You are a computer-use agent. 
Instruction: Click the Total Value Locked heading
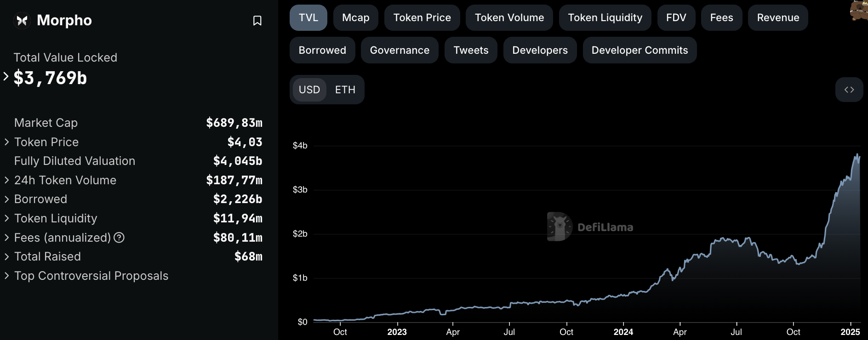point(65,57)
